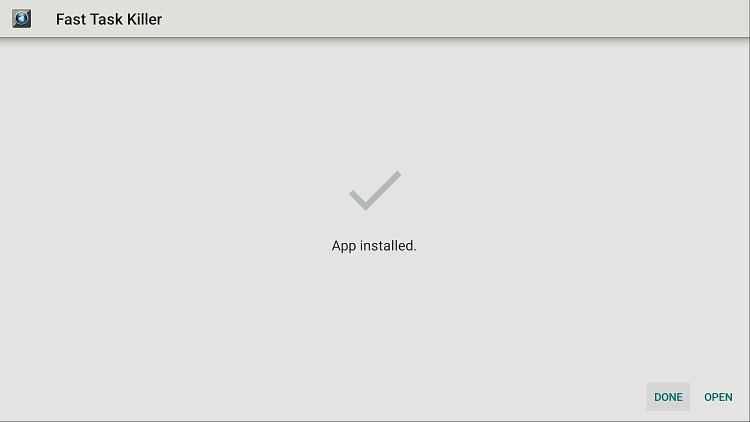The width and height of the screenshot is (750, 422).
Task: Click the Fast Task Killer app icon
Action: [22, 19]
